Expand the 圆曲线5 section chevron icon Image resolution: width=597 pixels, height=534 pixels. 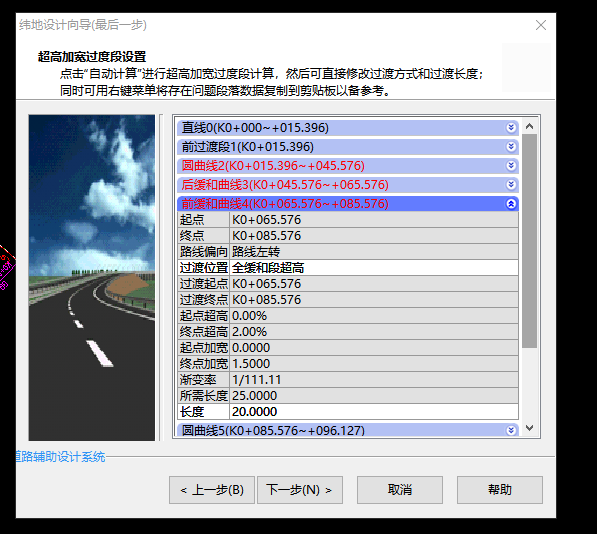(511, 430)
